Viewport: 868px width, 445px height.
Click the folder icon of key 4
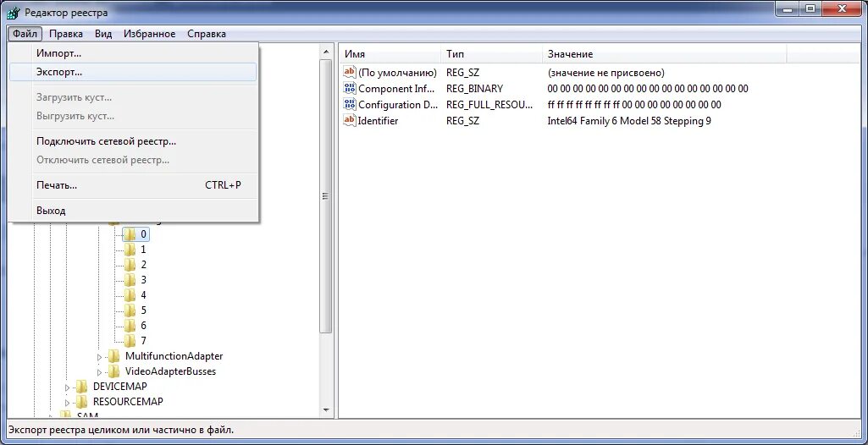tap(129, 295)
